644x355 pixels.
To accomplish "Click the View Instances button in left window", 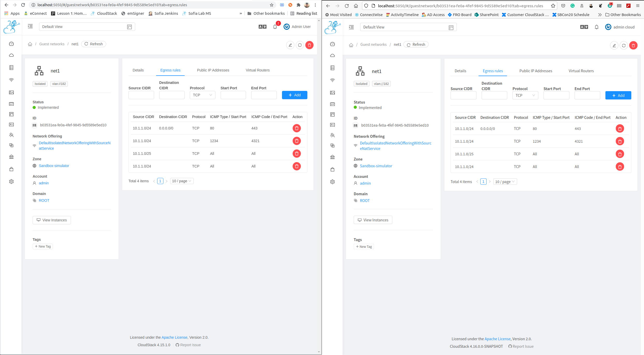I will [x=52, y=220].
